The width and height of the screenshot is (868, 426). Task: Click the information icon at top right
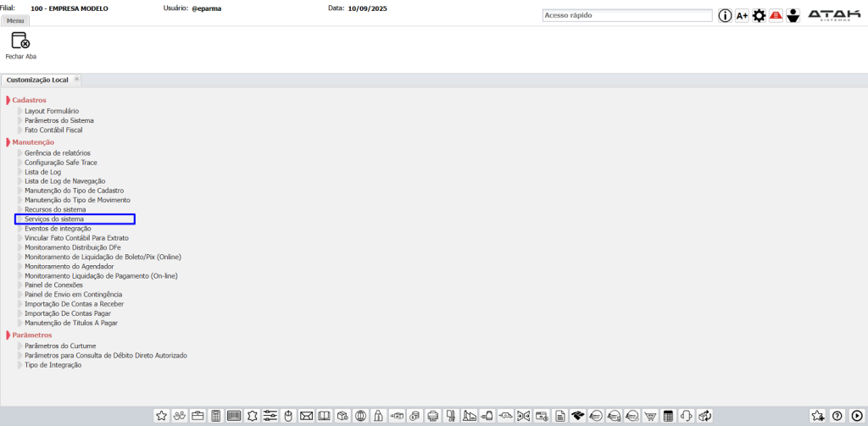pyautogui.click(x=725, y=15)
